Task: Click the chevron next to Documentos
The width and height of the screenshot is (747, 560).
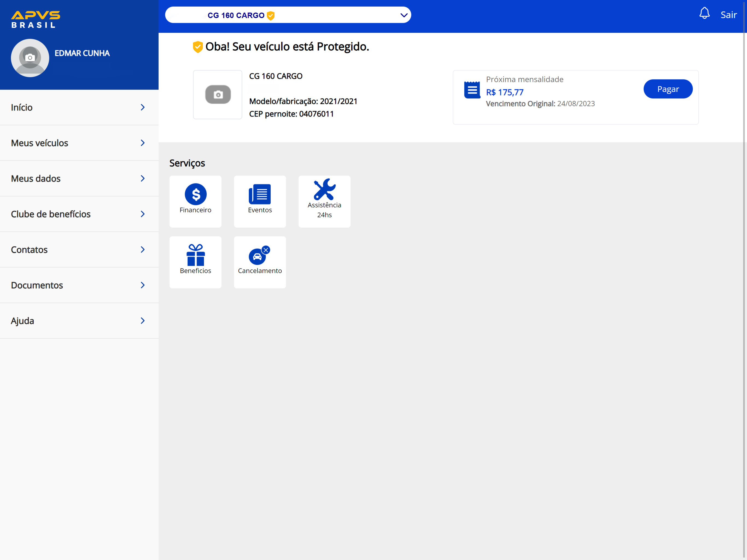Action: (x=142, y=285)
